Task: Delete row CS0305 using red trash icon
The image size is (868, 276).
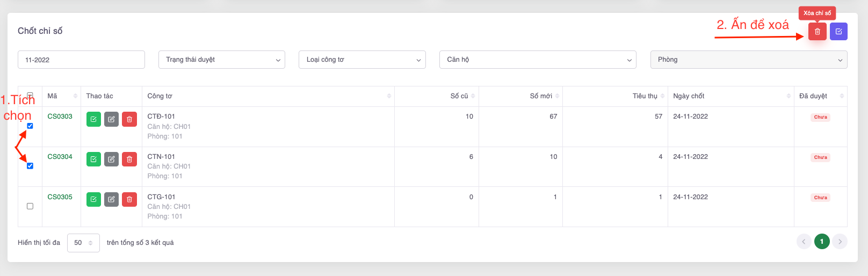Action: pos(129,200)
